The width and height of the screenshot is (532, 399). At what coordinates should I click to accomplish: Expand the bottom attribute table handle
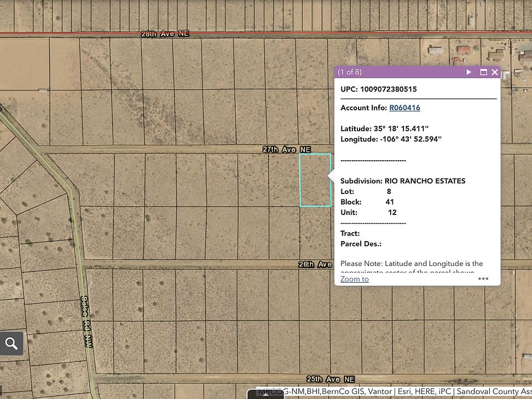[x=265, y=395]
